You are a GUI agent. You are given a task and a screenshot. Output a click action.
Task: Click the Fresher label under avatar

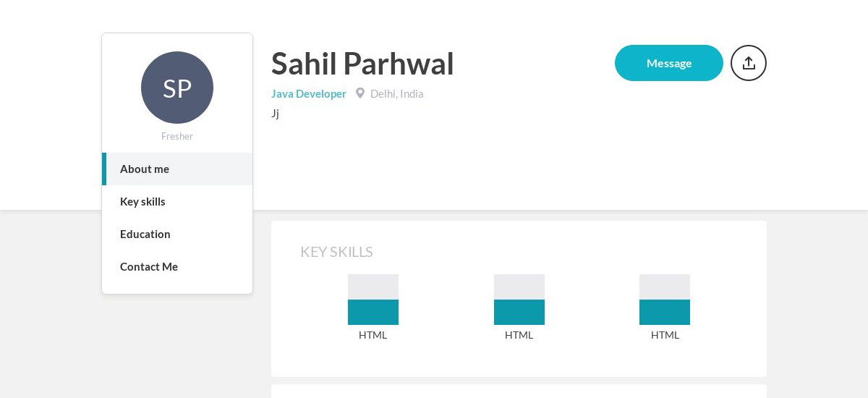177,136
